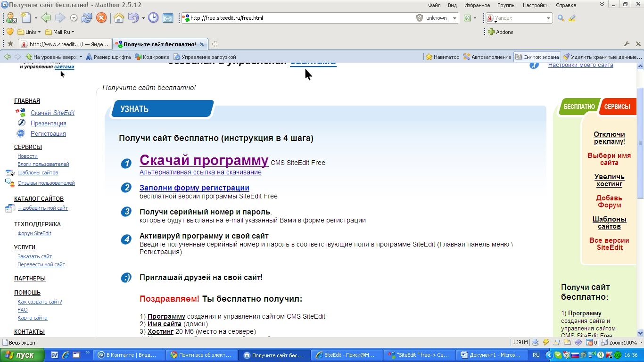Click Отключи рекламу! link in right panel

tap(609, 138)
